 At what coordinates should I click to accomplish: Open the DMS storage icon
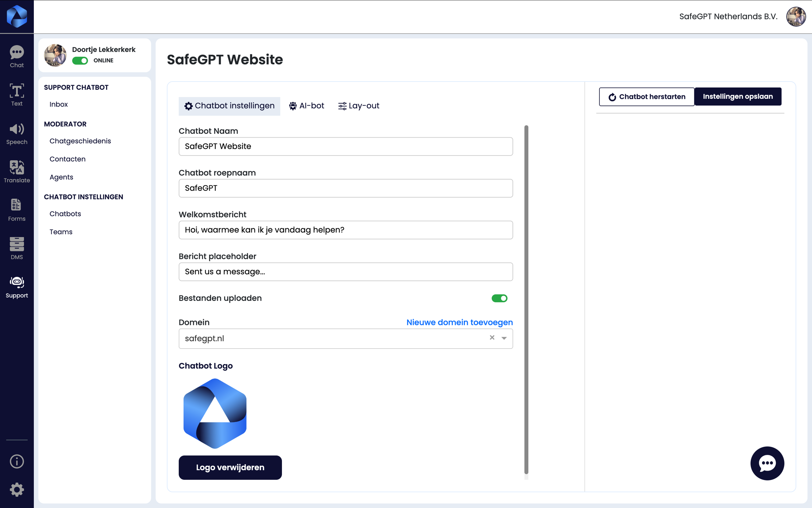(x=17, y=248)
